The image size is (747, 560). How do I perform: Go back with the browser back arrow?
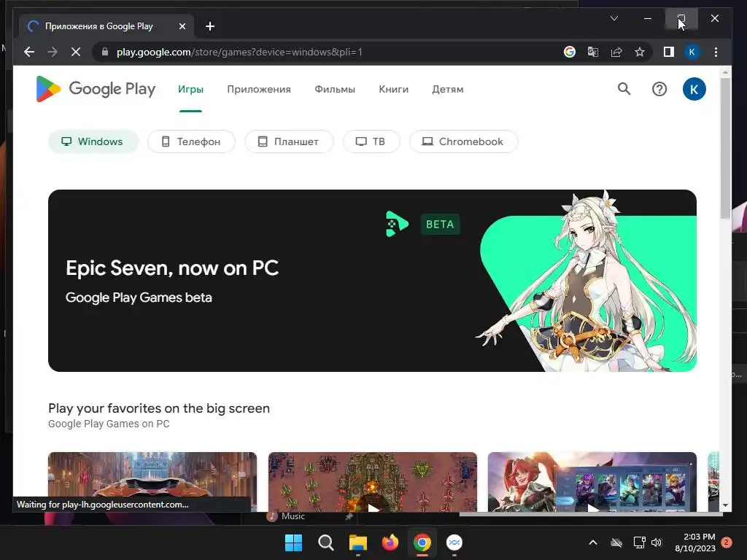(x=29, y=52)
